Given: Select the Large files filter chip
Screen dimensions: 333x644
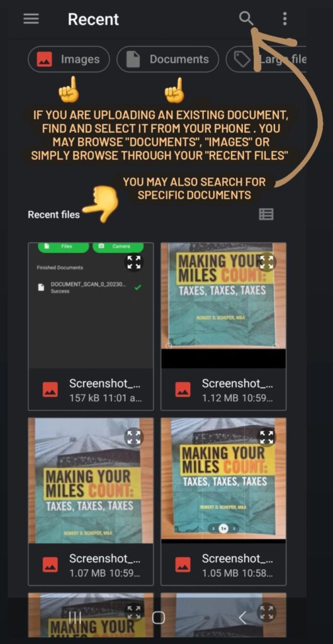Looking at the screenshot, I should pyautogui.click(x=266, y=60).
